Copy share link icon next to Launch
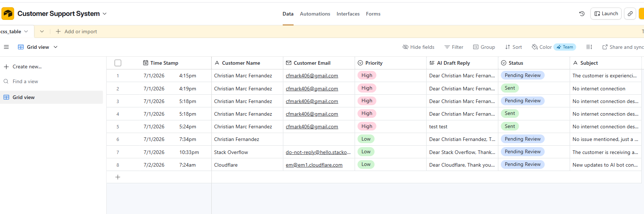644x214 pixels. pyautogui.click(x=630, y=14)
